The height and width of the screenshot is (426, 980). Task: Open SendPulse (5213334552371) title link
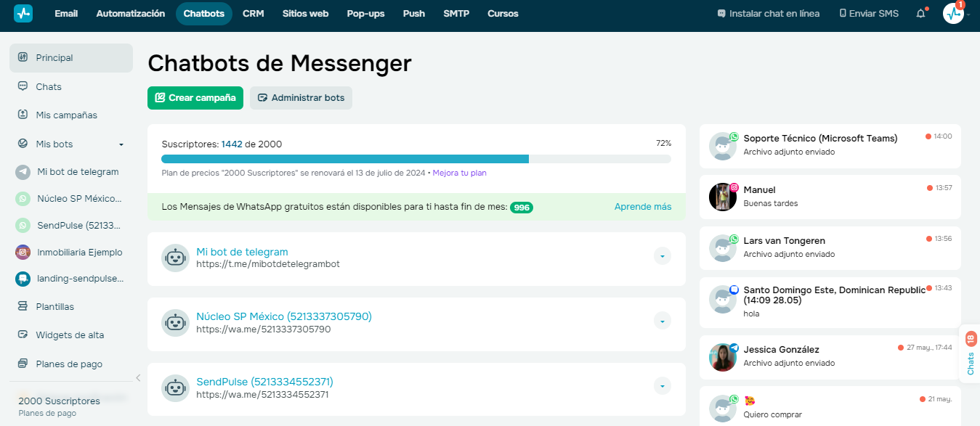264,382
